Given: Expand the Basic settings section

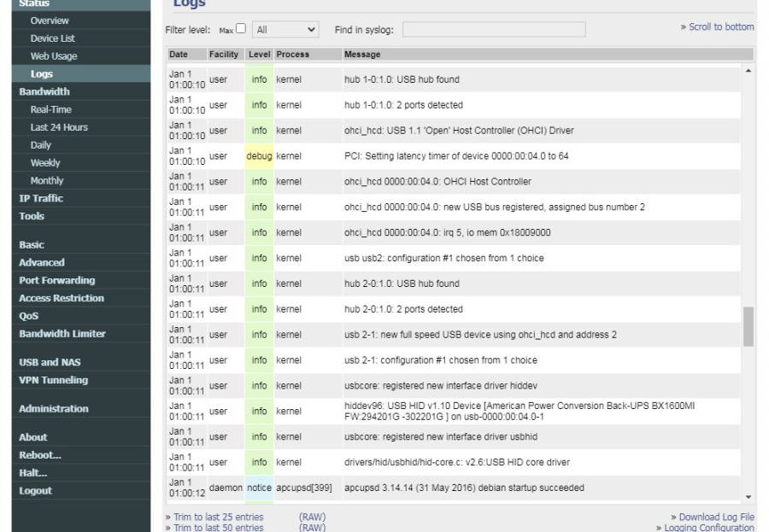Looking at the screenshot, I should [32, 245].
